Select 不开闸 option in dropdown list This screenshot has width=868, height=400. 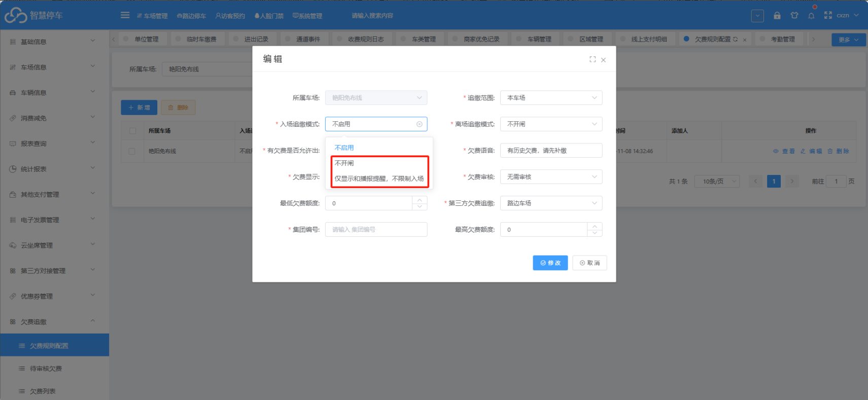pyautogui.click(x=379, y=163)
